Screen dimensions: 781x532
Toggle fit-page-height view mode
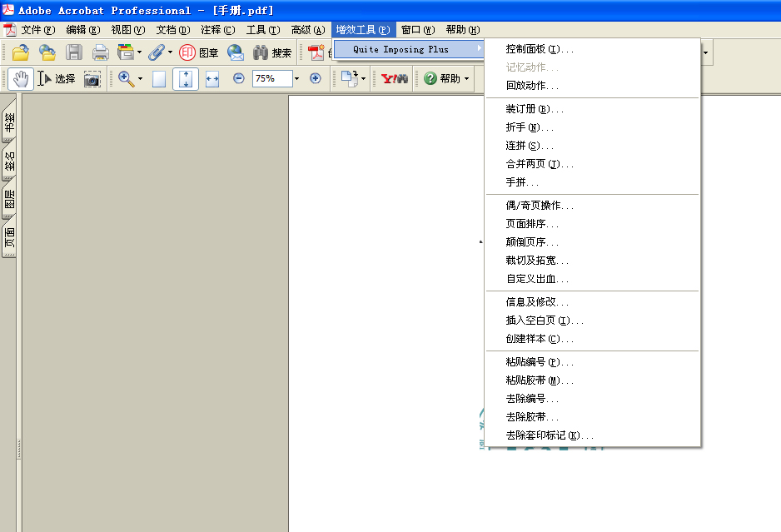pyautogui.click(x=186, y=78)
